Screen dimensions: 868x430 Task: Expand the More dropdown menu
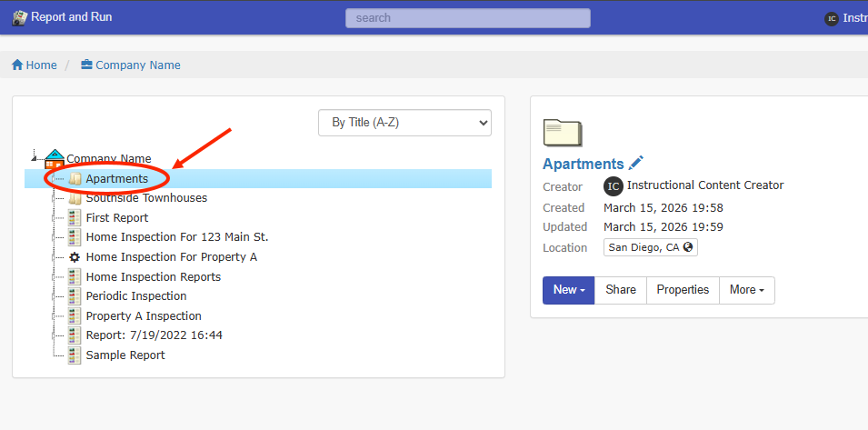746,290
